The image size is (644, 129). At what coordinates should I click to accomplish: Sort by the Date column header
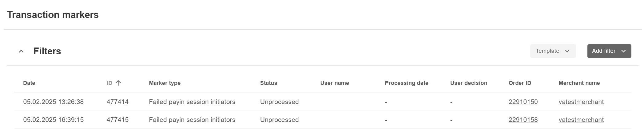coord(29,83)
